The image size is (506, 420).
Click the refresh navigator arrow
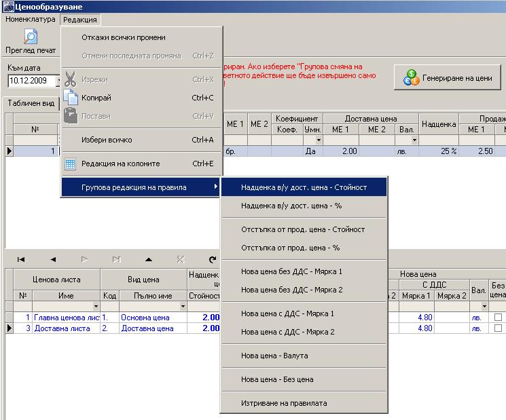212,259
